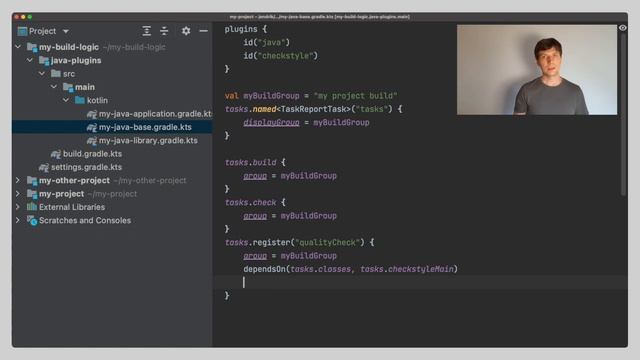Image resolution: width=640 pixels, height=360 pixels.
Task: Click dependsOn call in code
Action: pos(264,269)
